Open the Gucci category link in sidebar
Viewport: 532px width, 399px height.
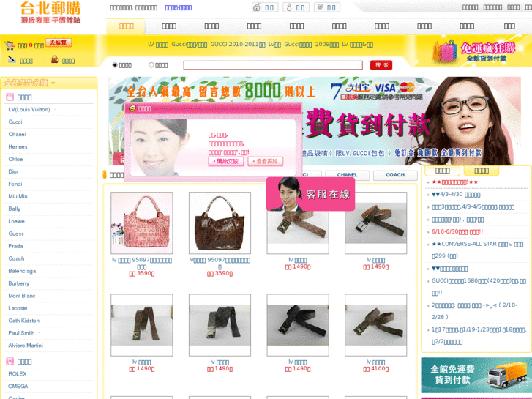[x=15, y=122]
